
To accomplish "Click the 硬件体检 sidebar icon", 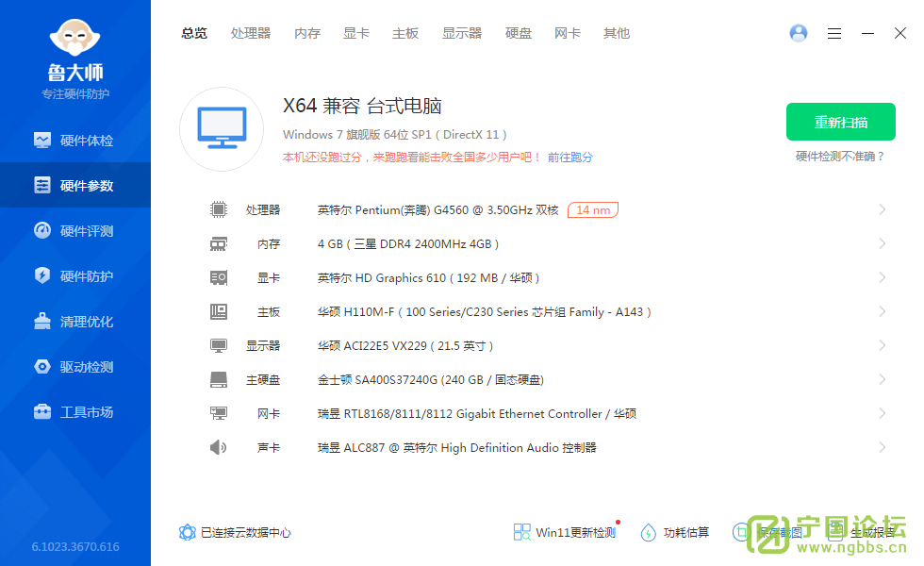I will [x=42, y=141].
